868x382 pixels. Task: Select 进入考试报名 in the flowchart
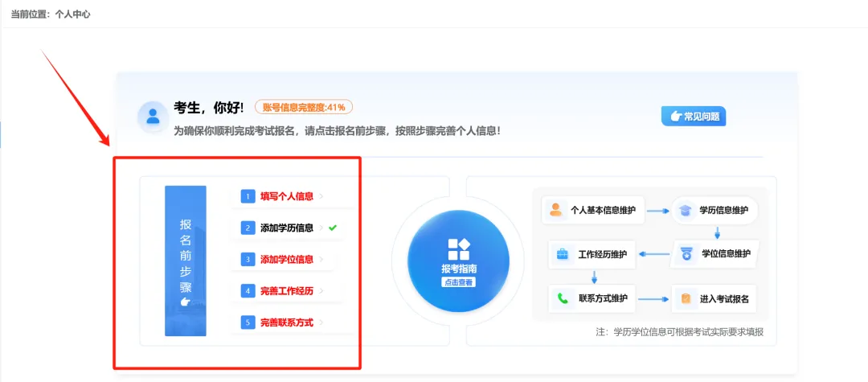723,299
